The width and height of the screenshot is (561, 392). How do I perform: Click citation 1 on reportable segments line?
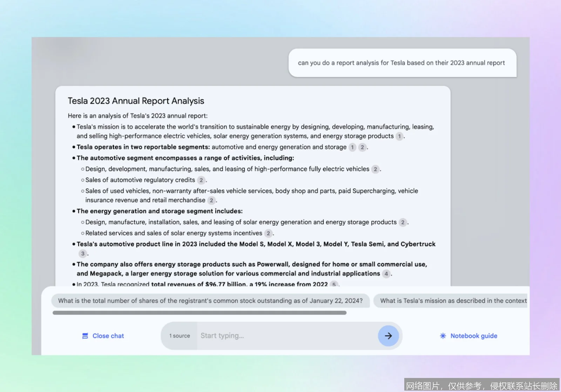(x=352, y=147)
